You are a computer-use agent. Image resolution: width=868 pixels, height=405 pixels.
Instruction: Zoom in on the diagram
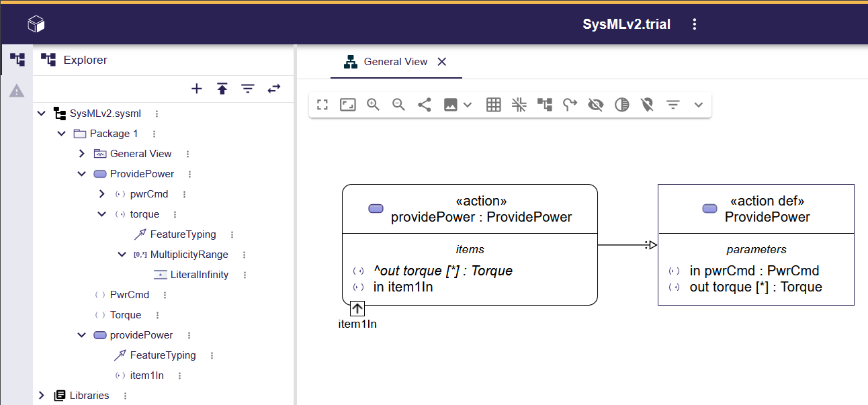(x=374, y=105)
